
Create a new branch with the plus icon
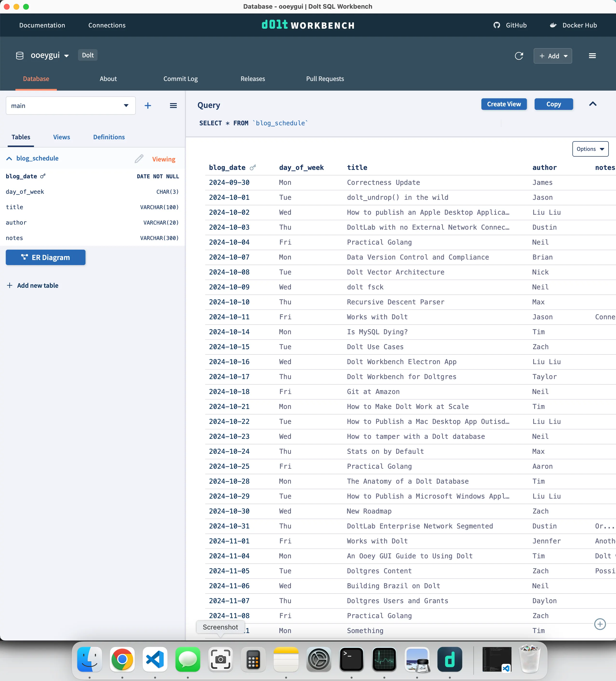point(148,105)
